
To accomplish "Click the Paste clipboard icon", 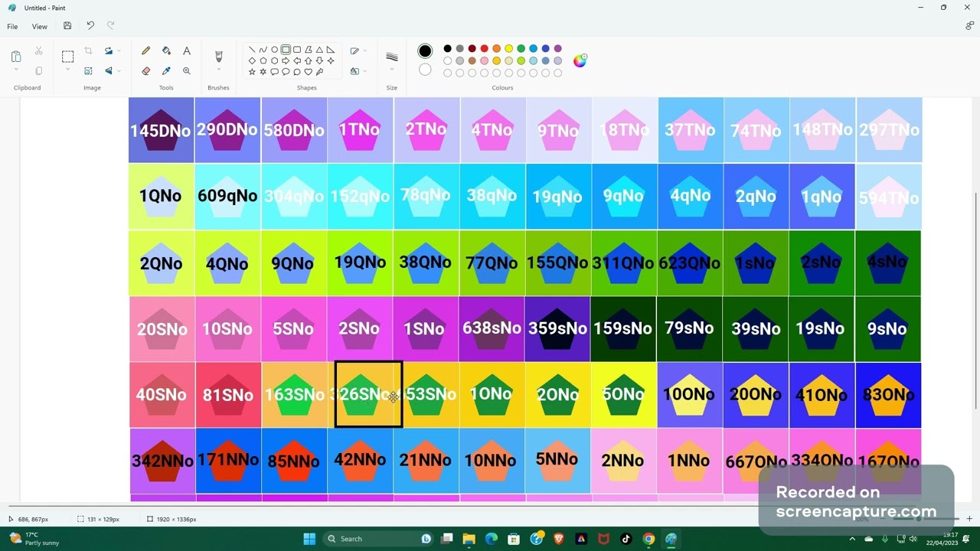I will click(16, 57).
